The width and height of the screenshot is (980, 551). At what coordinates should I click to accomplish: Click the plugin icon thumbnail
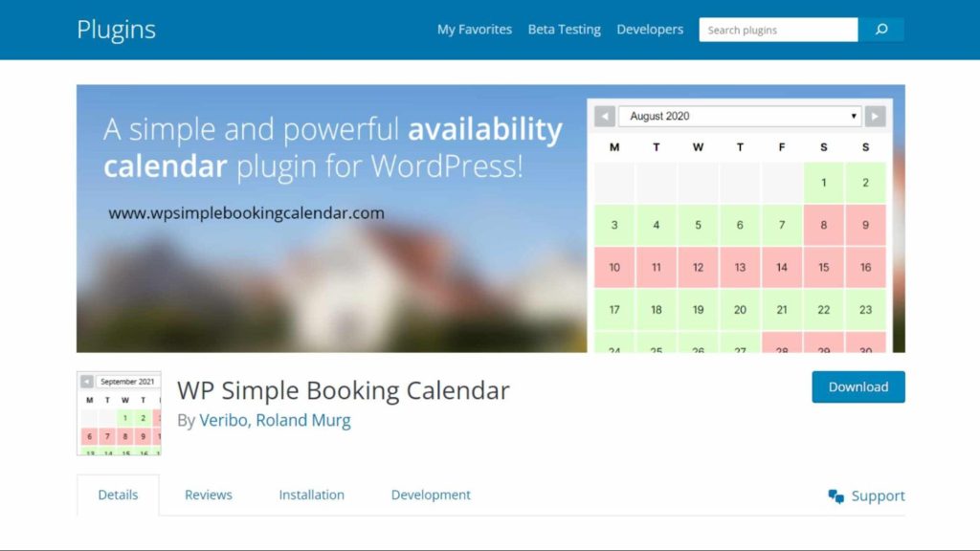(x=119, y=413)
